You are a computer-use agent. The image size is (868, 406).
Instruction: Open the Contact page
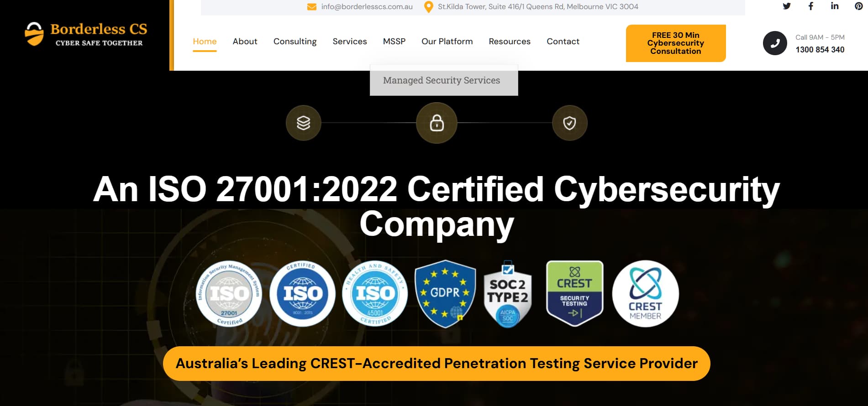pos(563,42)
